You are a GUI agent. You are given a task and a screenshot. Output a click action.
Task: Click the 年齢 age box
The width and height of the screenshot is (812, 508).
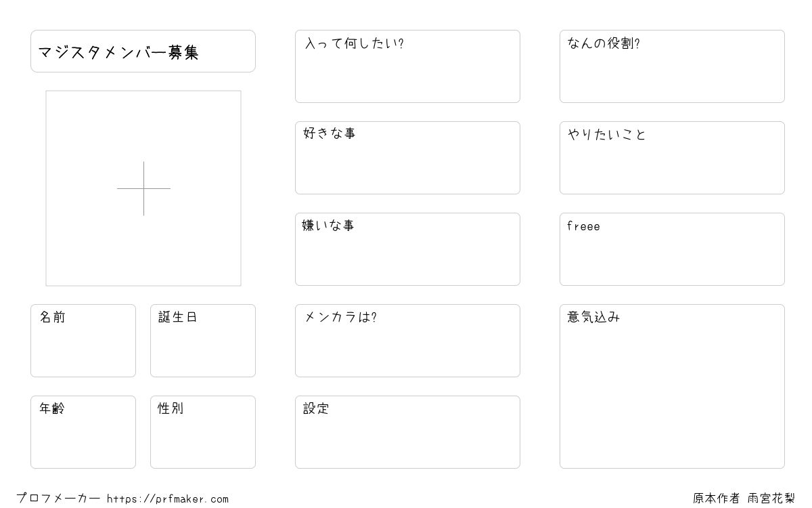83,432
